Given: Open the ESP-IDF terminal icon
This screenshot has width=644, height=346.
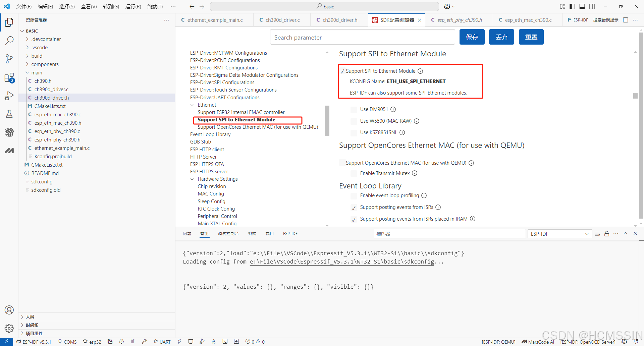Looking at the screenshot, I should pos(225,342).
